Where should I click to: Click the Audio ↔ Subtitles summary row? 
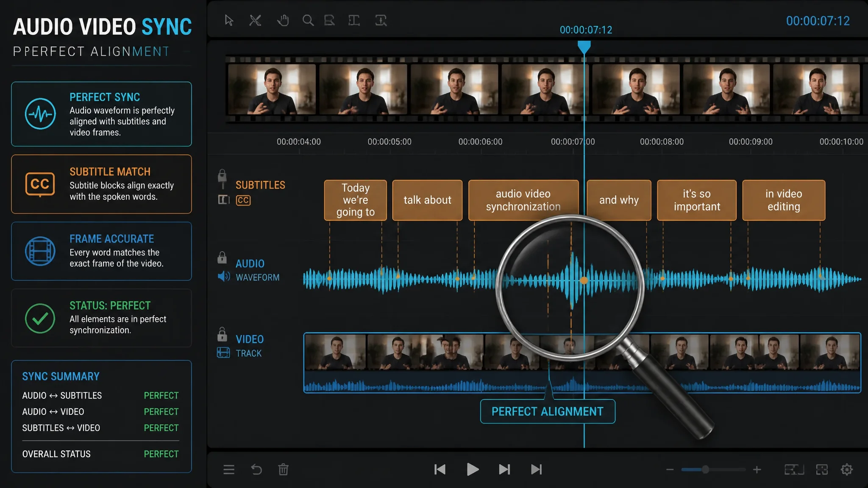click(x=100, y=396)
